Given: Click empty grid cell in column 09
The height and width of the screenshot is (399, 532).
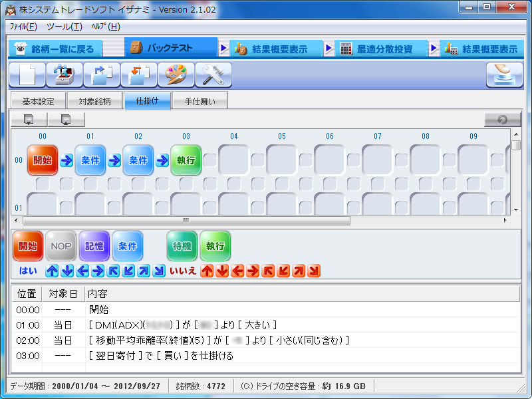Looking at the screenshot, I should [x=473, y=160].
